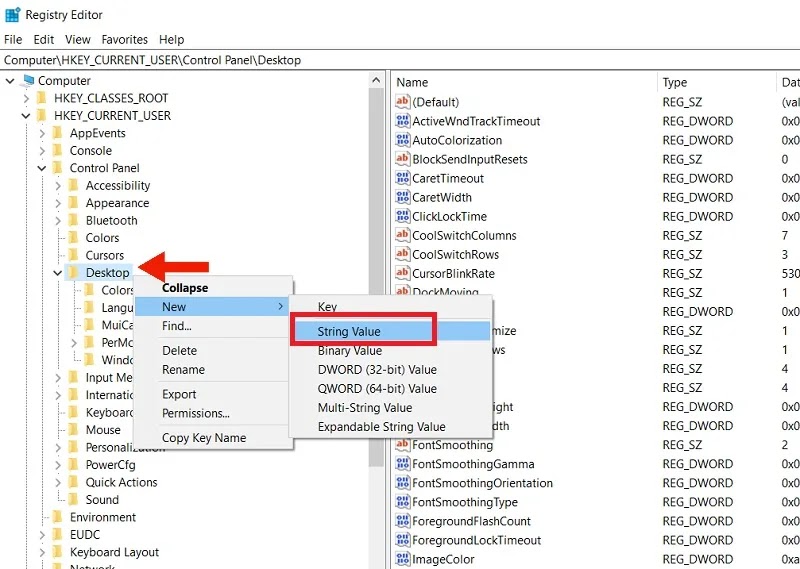Click the tree pane scroll-up arrow
The image size is (800, 569).
[376, 81]
